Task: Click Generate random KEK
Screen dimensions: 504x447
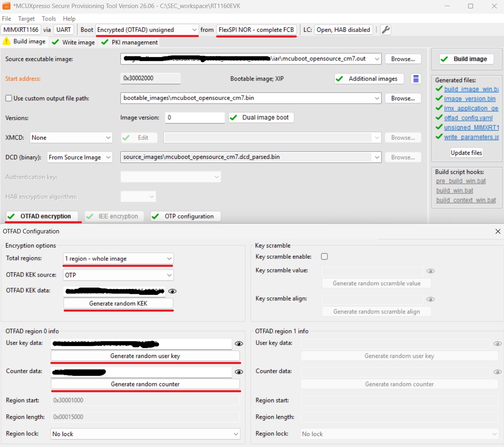Action: click(x=118, y=304)
